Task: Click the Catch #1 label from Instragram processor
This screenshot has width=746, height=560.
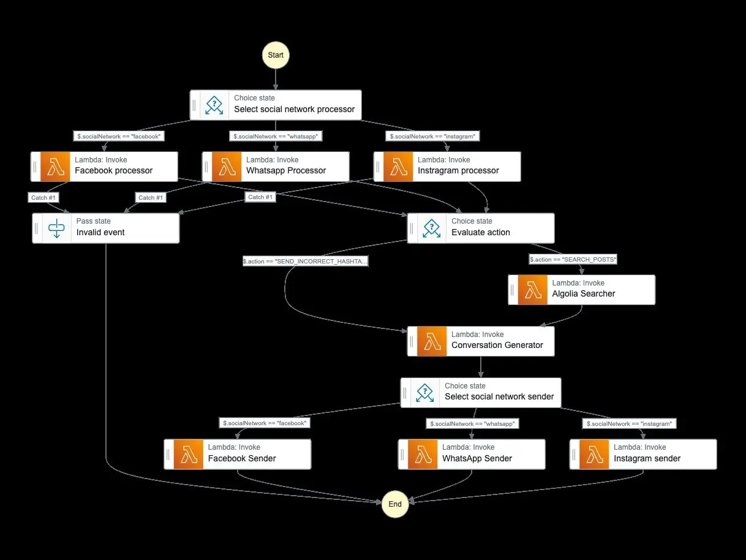Action: (x=260, y=197)
